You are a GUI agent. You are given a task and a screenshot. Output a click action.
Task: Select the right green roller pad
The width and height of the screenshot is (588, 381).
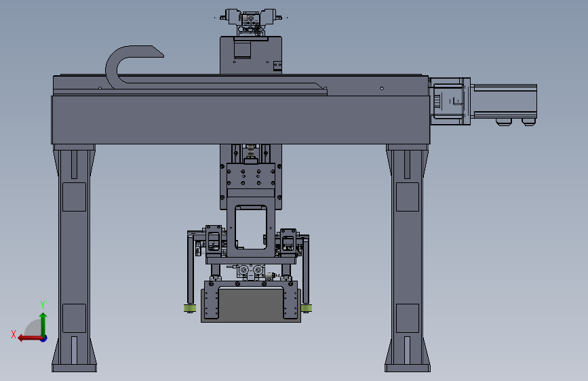coord(307,308)
